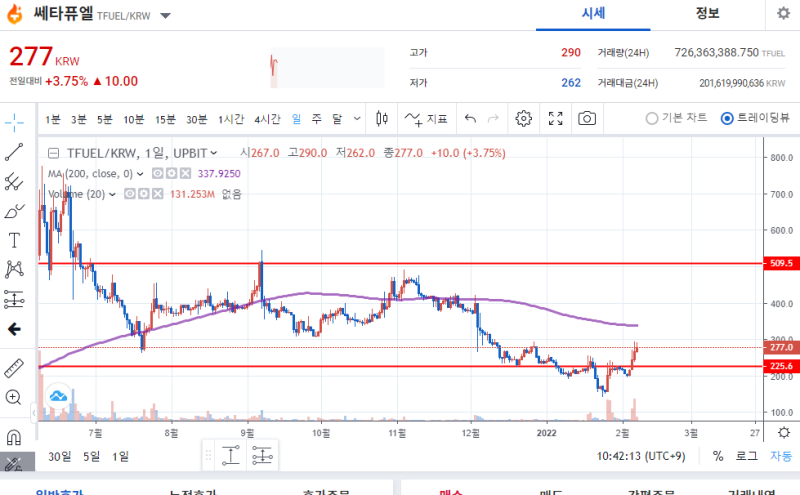Screen dimensions: 800x495
Task: Remove the Volume indicator
Action: tap(158, 194)
